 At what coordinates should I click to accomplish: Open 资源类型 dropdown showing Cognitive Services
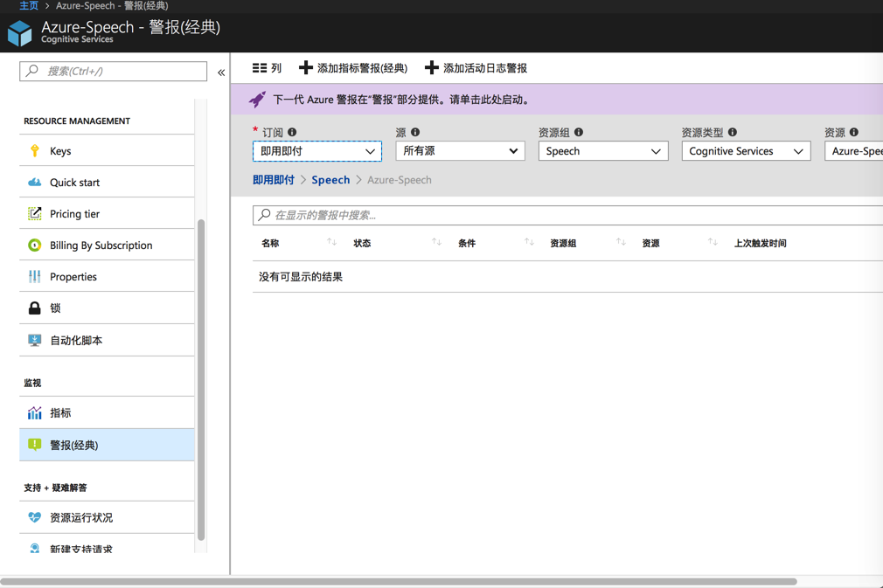click(x=746, y=151)
